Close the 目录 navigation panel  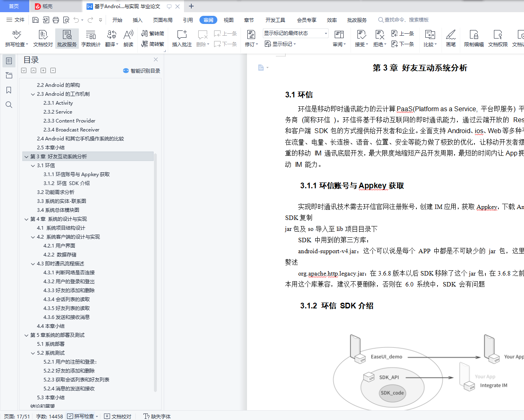(x=156, y=60)
